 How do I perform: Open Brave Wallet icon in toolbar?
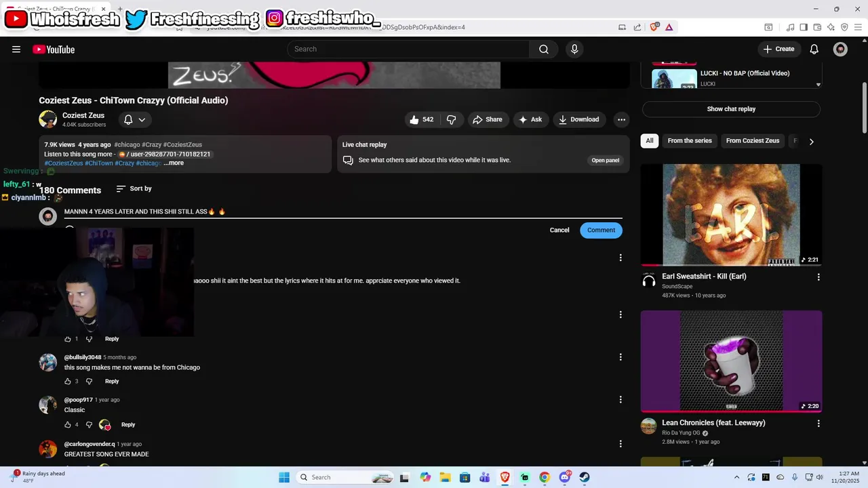click(817, 27)
